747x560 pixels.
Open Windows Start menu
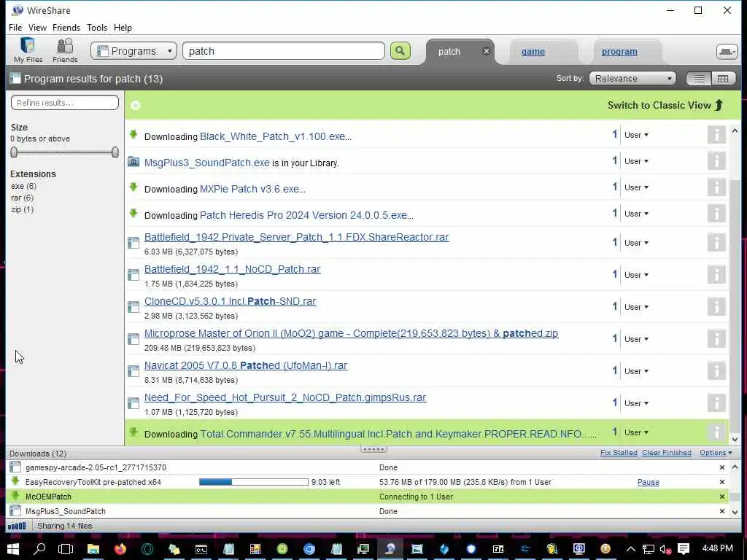13,548
